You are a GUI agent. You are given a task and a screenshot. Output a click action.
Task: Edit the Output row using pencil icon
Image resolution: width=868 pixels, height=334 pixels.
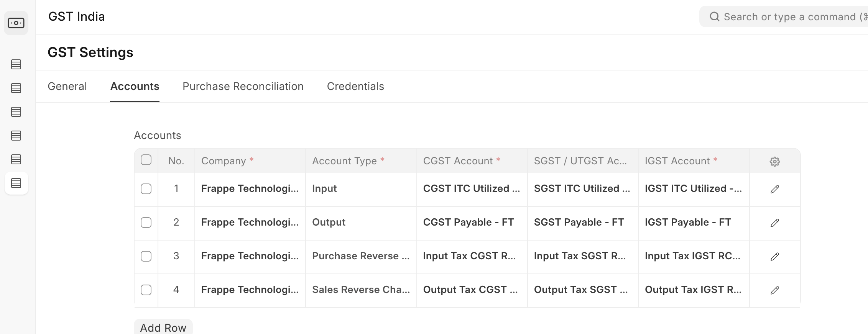coord(774,223)
